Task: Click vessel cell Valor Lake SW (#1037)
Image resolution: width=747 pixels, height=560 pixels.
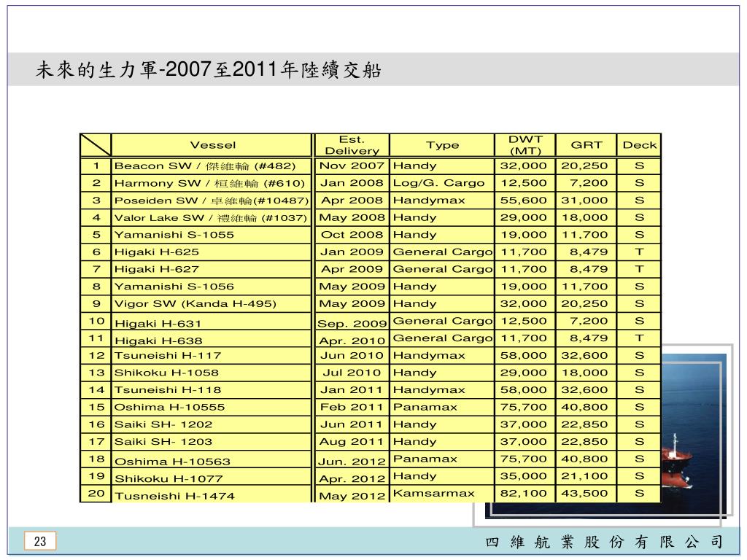Action: 212,217
